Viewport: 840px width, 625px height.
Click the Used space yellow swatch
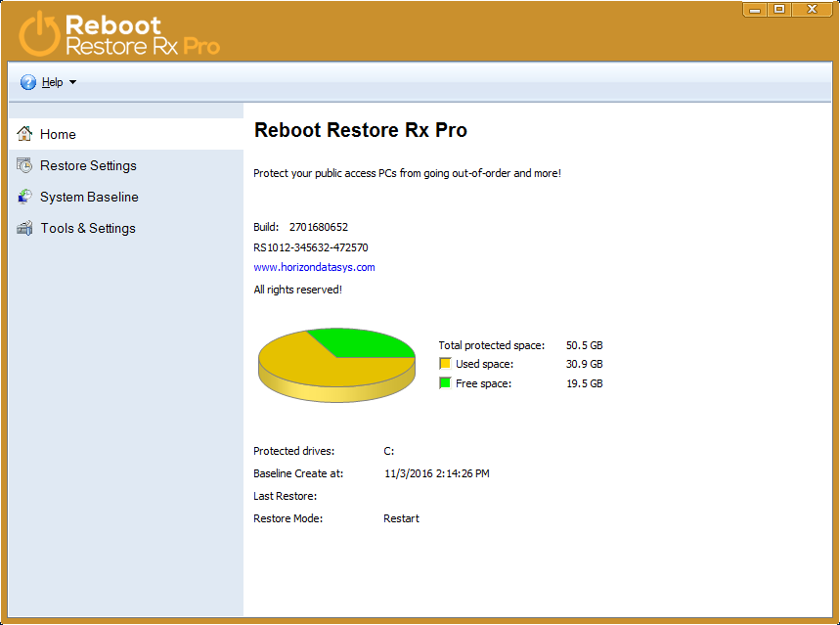click(445, 363)
